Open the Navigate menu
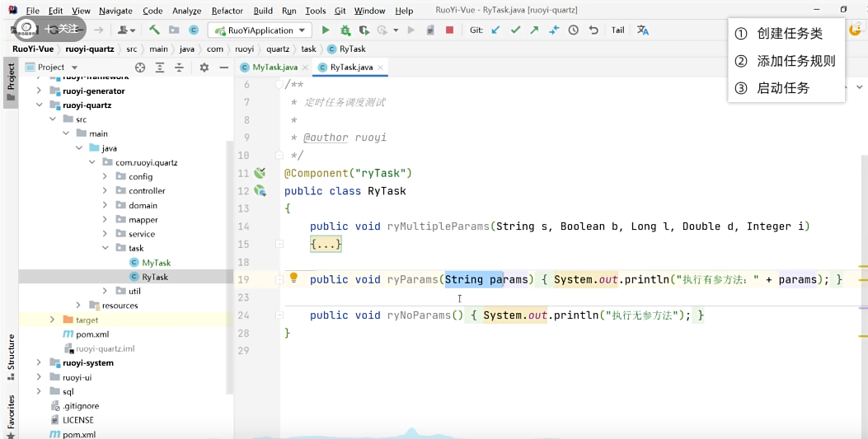Viewport: 868px width, 439px height. click(x=115, y=11)
